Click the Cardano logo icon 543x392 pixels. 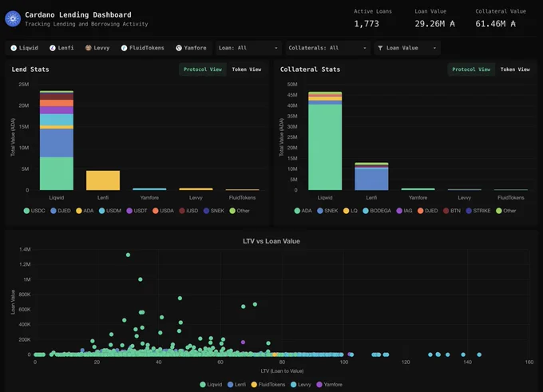13,18
